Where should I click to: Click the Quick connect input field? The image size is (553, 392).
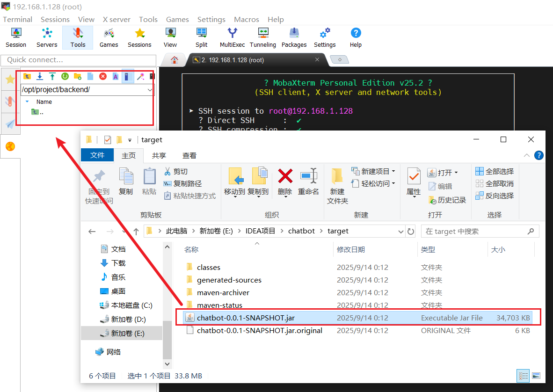(78, 60)
